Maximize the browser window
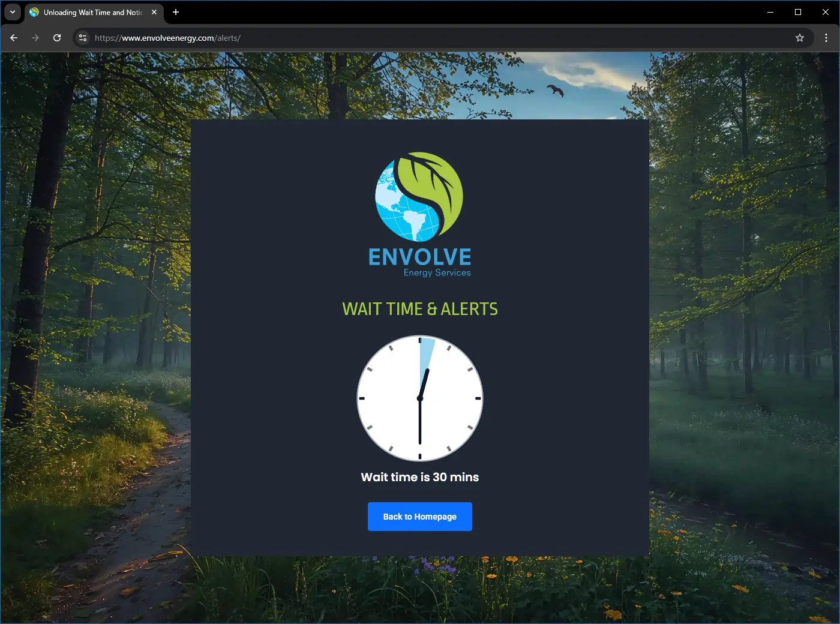 click(x=798, y=12)
